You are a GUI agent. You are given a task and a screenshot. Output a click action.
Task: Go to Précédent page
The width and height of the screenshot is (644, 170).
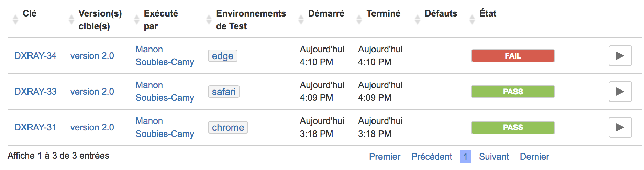pos(432,157)
